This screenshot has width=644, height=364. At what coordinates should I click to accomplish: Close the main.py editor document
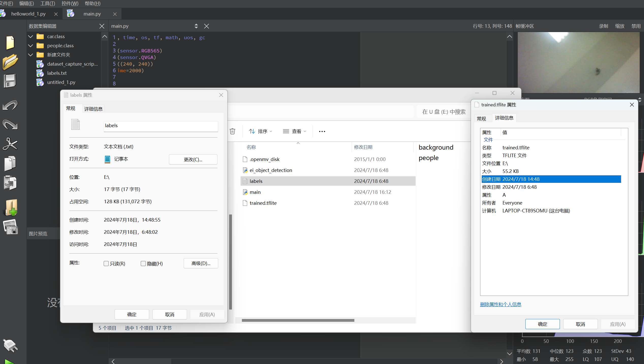click(207, 26)
